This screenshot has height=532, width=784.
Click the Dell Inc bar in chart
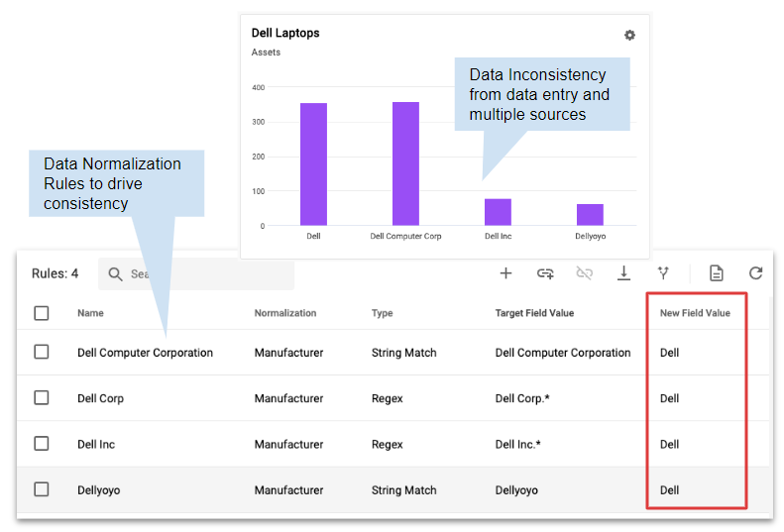(x=498, y=212)
